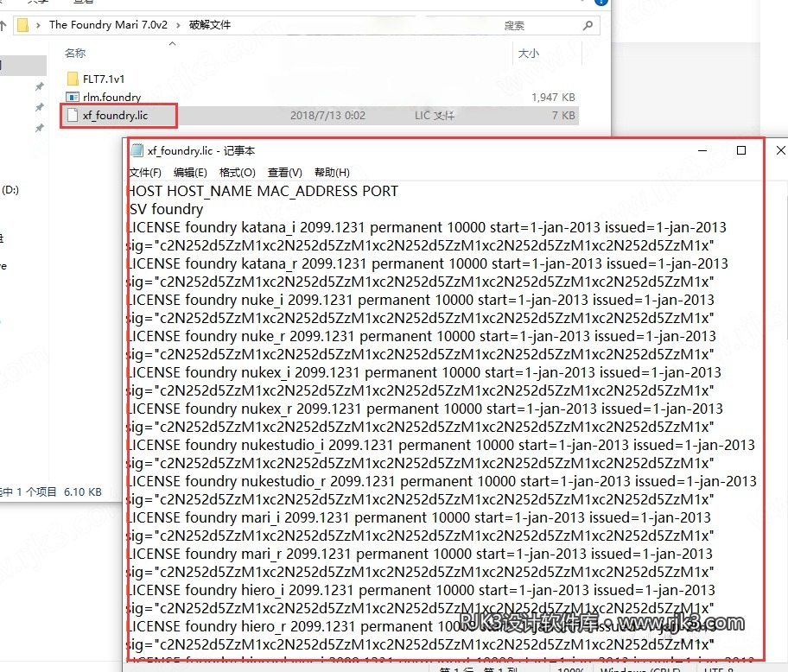Click 'The Foundry Mari 7.0v2' breadcrumb

tap(108, 24)
